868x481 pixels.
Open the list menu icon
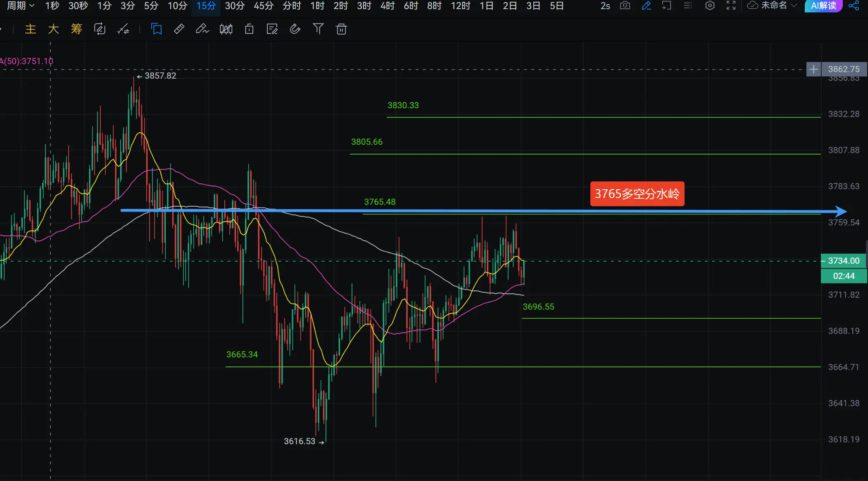coord(688,5)
